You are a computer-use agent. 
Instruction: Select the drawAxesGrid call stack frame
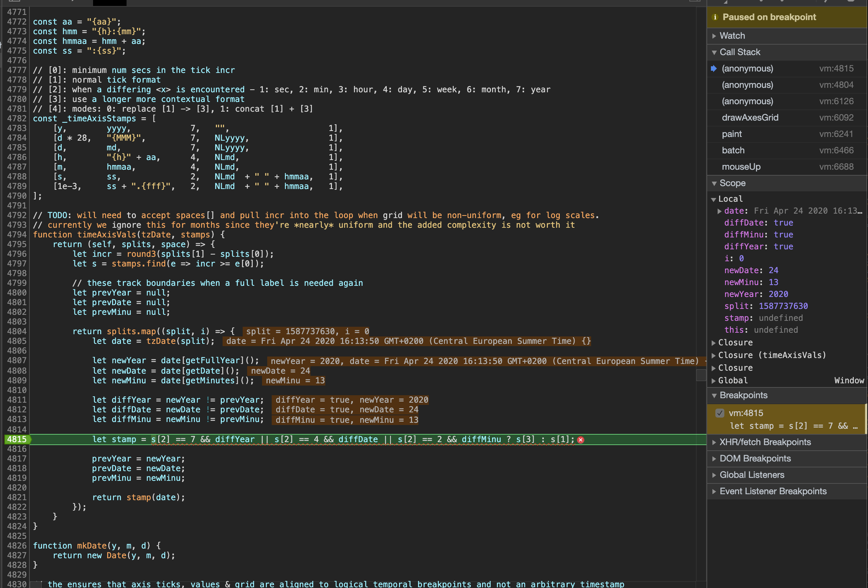pyautogui.click(x=787, y=118)
